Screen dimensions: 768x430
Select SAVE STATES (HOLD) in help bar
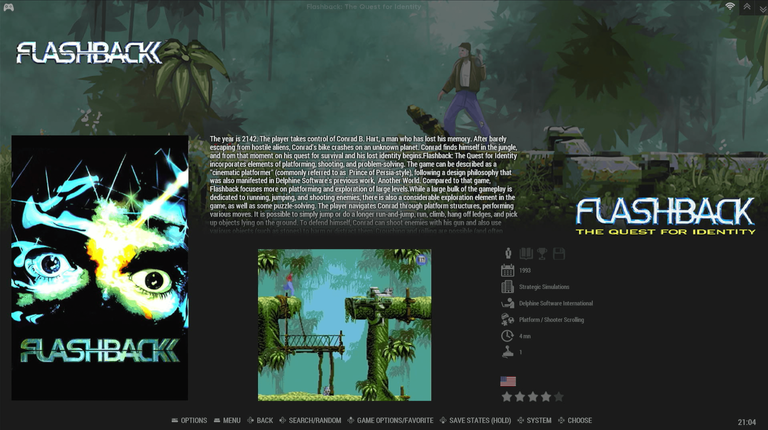[480, 420]
